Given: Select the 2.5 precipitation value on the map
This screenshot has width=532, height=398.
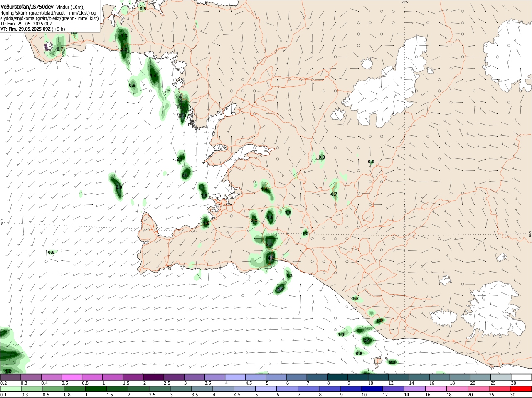Looking at the screenshot, I should (x=269, y=244).
